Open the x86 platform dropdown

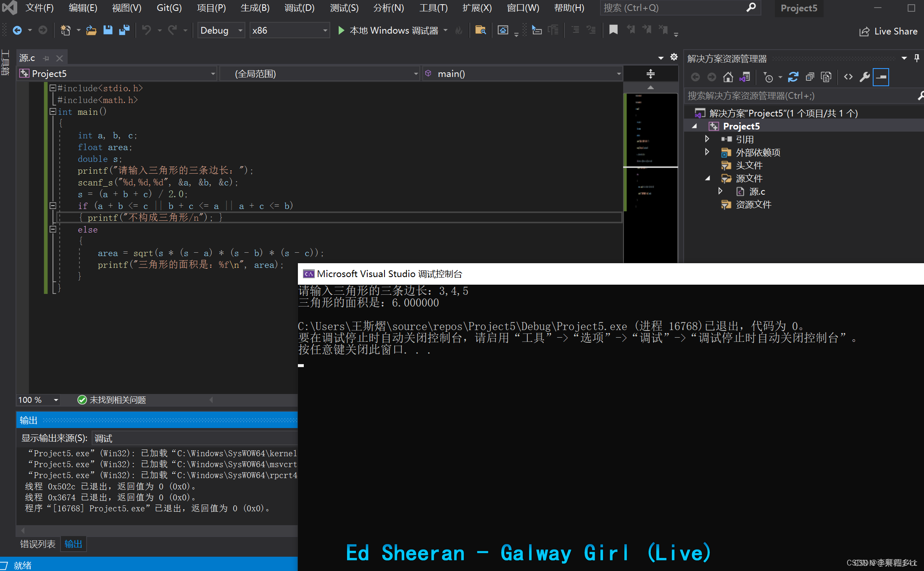pyautogui.click(x=290, y=30)
